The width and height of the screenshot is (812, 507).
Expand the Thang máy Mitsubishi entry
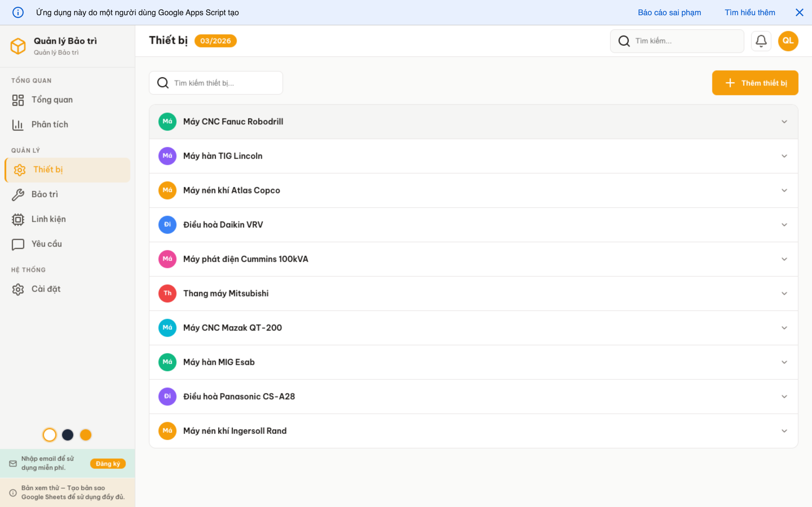pos(784,293)
